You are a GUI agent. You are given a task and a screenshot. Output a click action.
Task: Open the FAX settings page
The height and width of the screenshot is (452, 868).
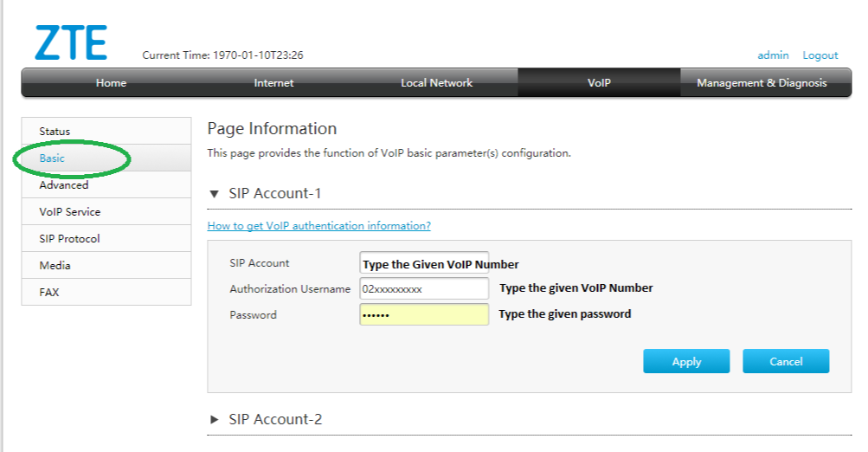(x=49, y=293)
